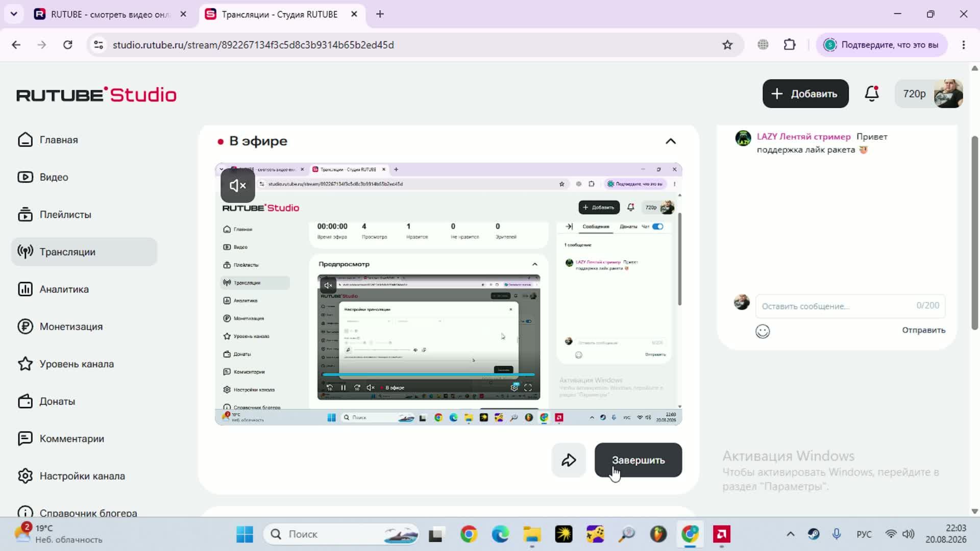The width and height of the screenshot is (980, 551).
Task: Open the Монетизация sidebar section
Action: coord(84,327)
